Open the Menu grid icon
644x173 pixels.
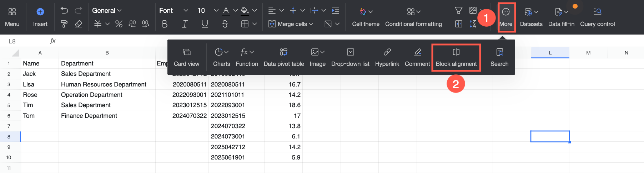click(12, 12)
